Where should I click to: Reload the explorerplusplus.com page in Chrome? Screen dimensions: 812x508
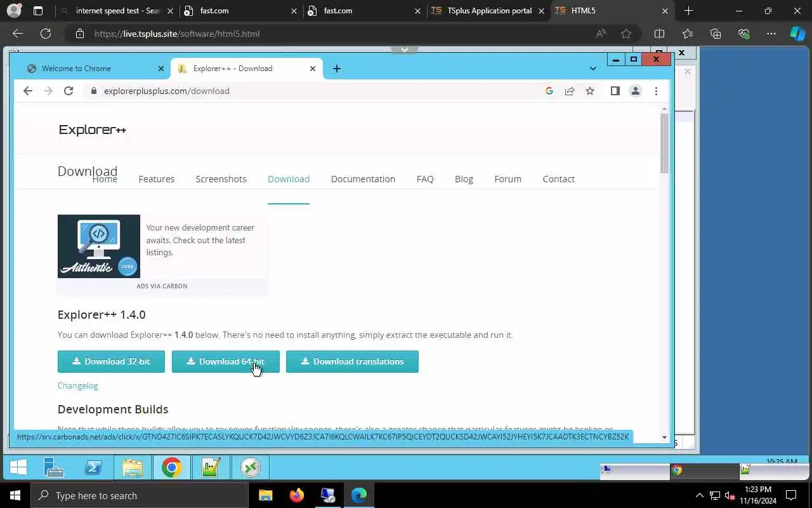click(69, 91)
